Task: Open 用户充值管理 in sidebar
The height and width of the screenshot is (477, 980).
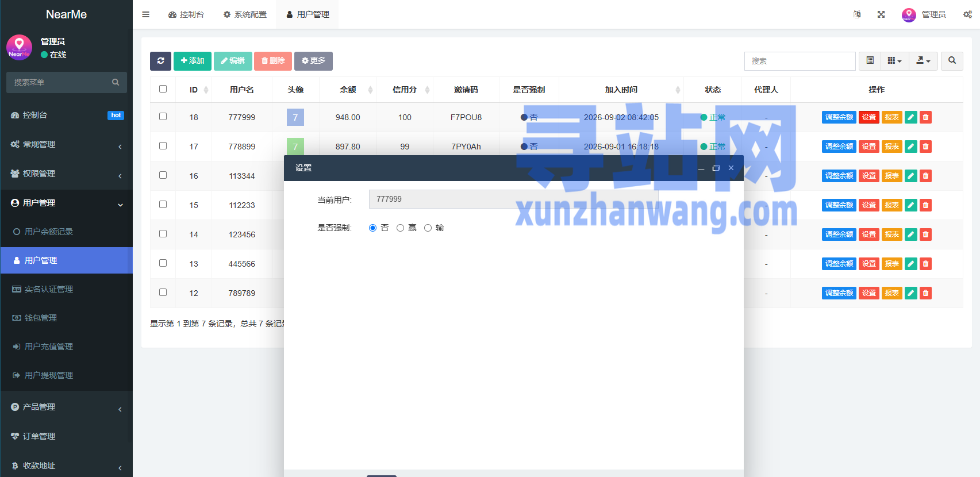Action: pyautogui.click(x=67, y=347)
